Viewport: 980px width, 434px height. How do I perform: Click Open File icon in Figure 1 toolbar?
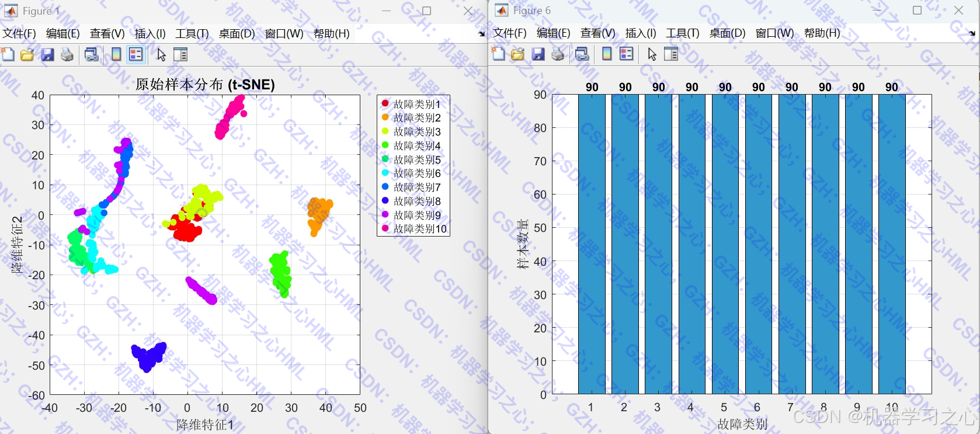tap(27, 55)
